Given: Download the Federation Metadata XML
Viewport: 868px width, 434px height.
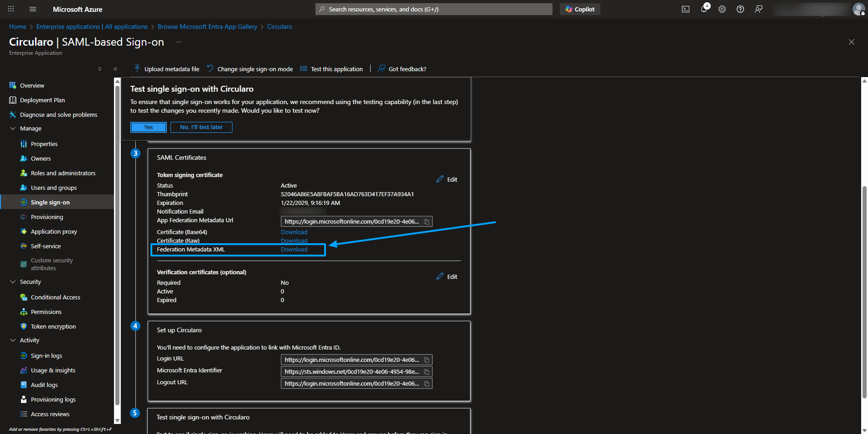Looking at the screenshot, I should [x=294, y=250].
